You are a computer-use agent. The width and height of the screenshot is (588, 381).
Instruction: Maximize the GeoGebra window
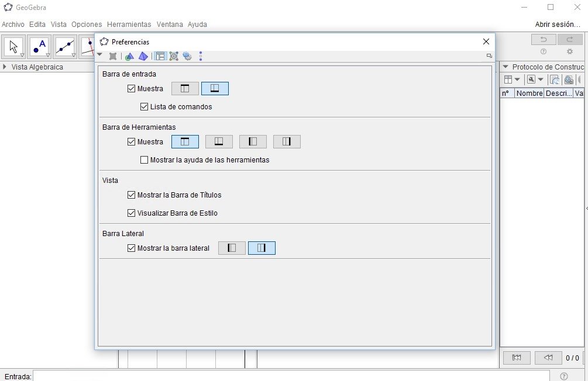551,7
